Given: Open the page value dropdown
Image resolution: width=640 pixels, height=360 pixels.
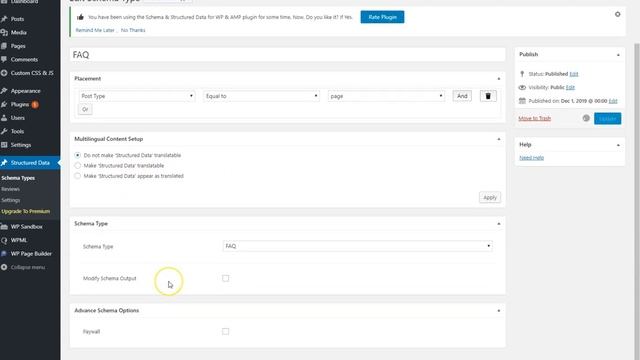Looking at the screenshot, I should (386, 96).
